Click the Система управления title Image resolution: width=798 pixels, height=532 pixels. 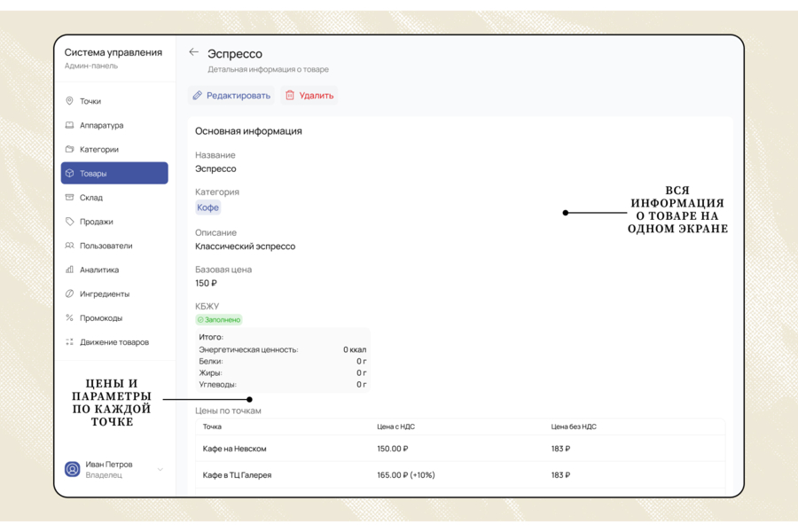point(113,52)
